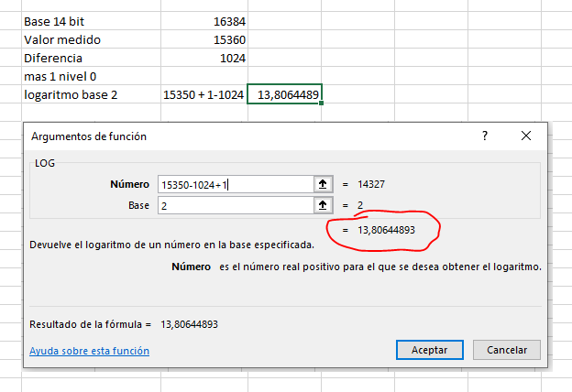Select the cell showing 15350 + 1-1024
Screen dimensions: 572x392
point(203,94)
